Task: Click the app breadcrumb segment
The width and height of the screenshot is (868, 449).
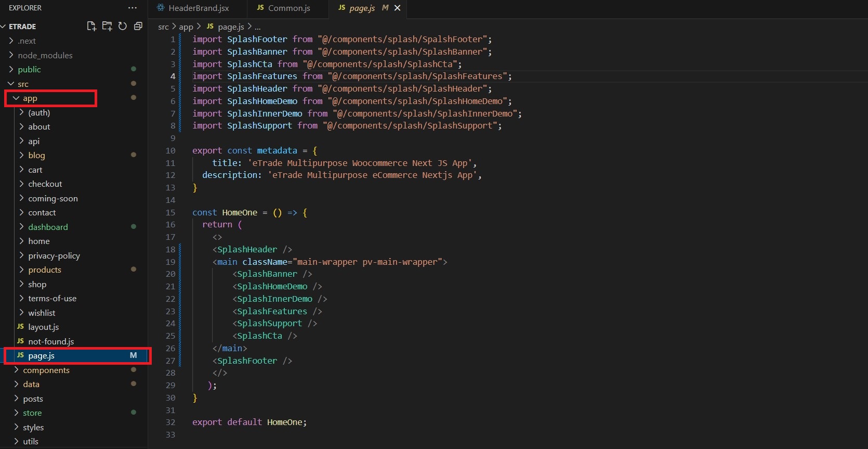Action: point(186,27)
